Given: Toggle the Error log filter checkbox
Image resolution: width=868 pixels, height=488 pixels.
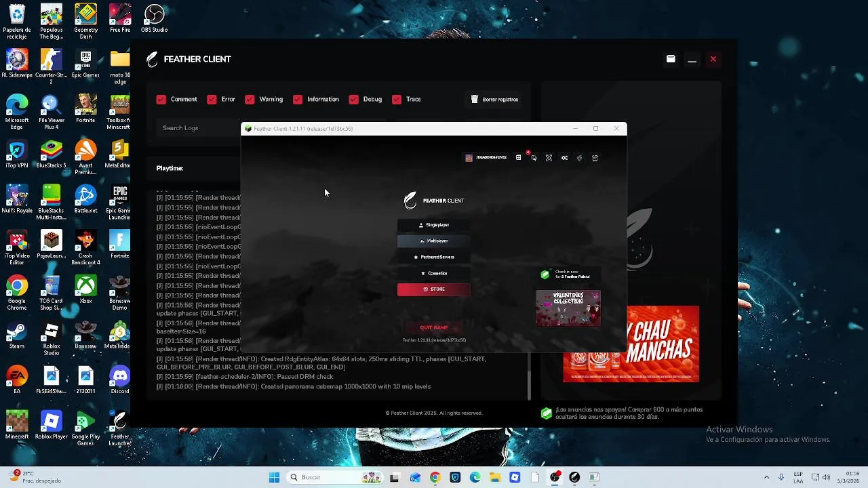Looking at the screenshot, I should (x=212, y=100).
